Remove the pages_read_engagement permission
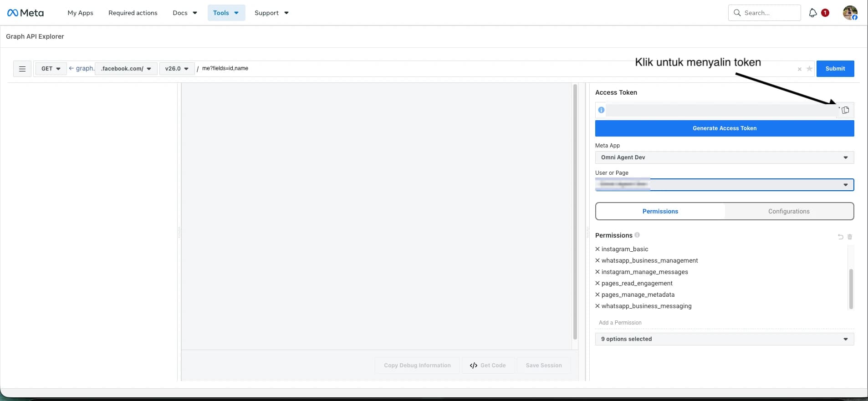 click(597, 283)
